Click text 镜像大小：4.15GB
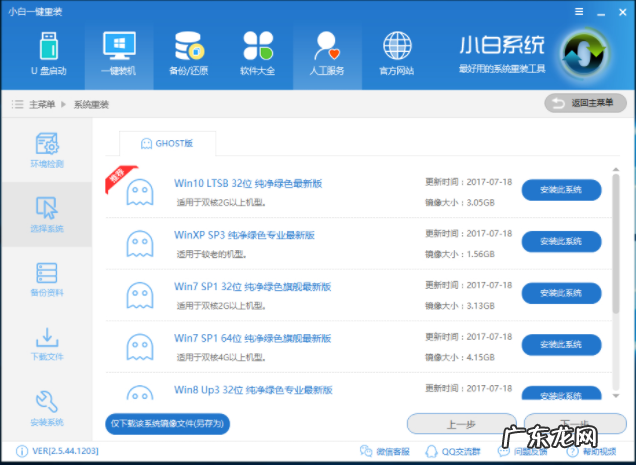The height and width of the screenshot is (466, 636). (x=460, y=357)
